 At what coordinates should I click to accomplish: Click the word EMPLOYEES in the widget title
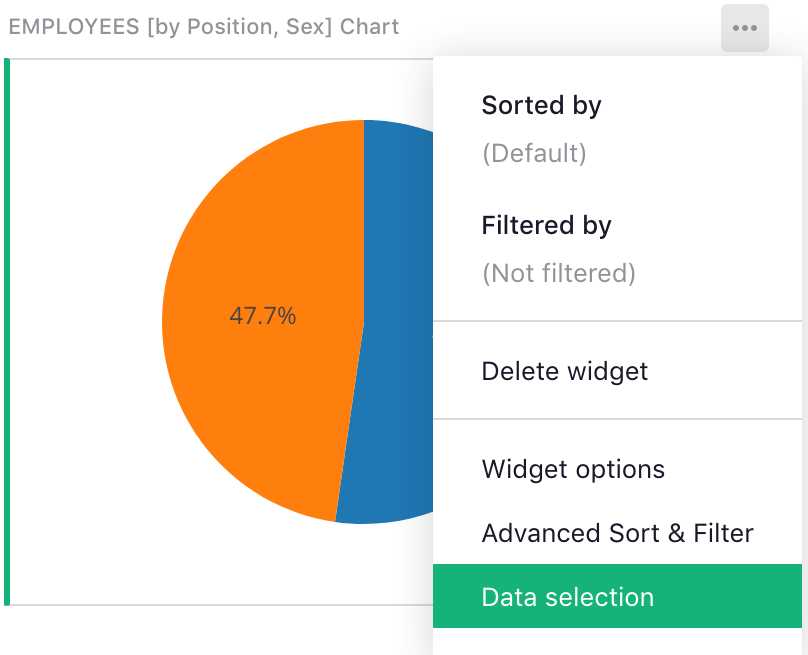73,27
